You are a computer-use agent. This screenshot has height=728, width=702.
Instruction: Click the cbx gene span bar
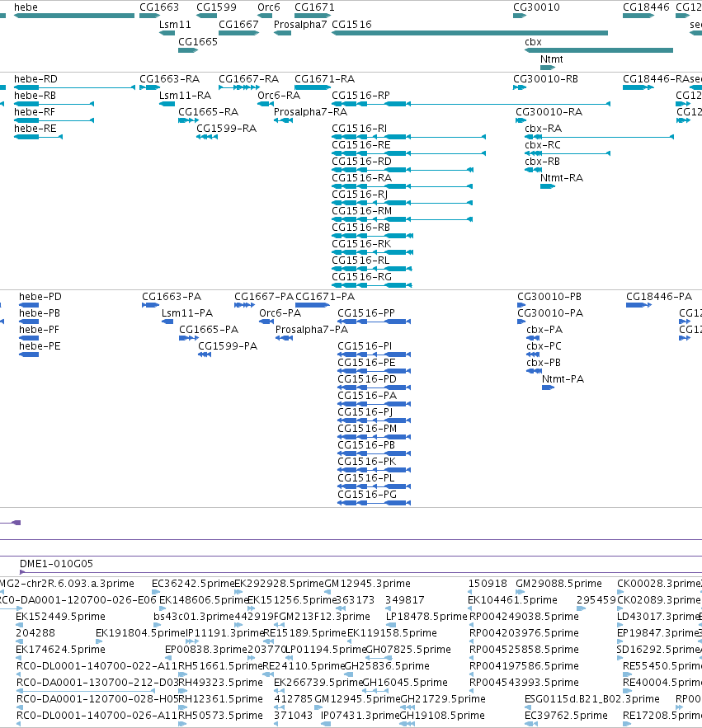pos(599,50)
